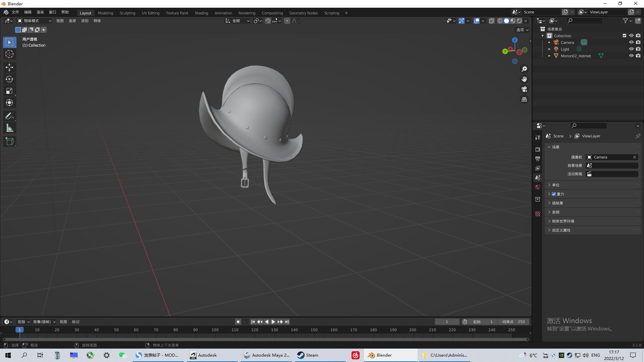Open the Output properties tab

click(538, 159)
